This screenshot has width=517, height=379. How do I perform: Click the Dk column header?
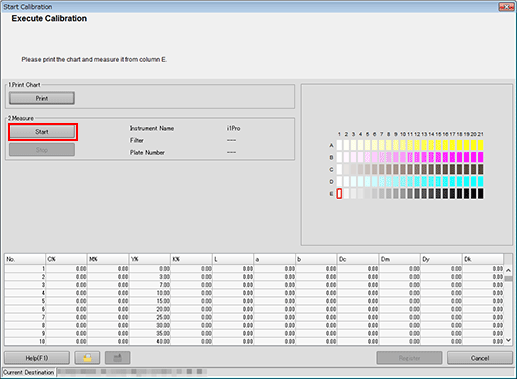point(483,259)
